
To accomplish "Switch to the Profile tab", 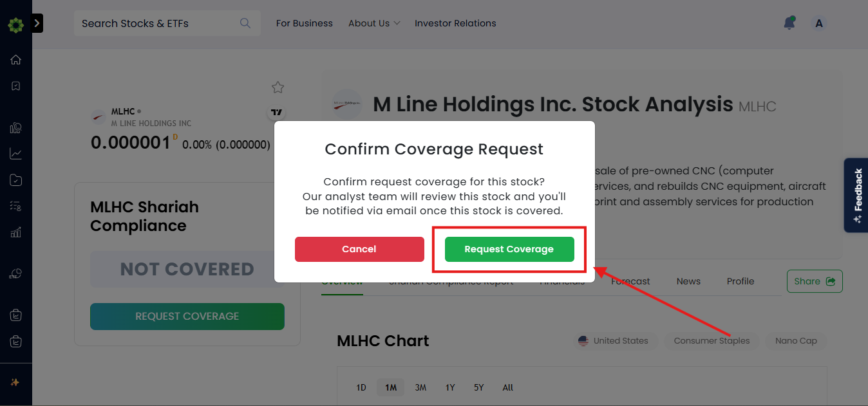I will 741,281.
